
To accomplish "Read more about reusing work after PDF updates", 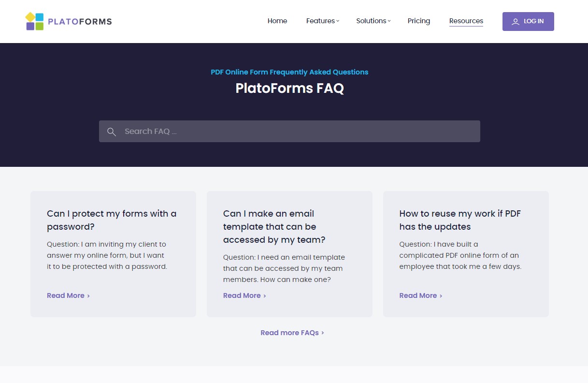I will 420,295.
